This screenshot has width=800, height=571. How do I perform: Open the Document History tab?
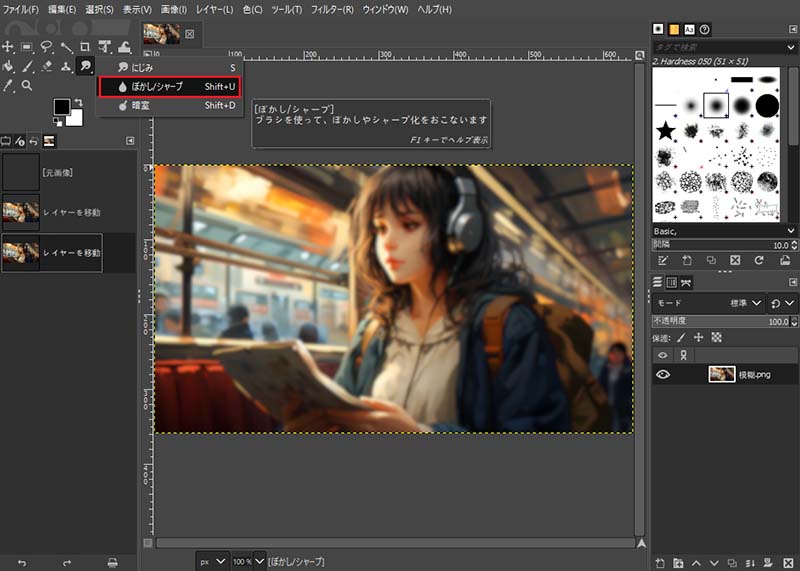click(x=705, y=29)
